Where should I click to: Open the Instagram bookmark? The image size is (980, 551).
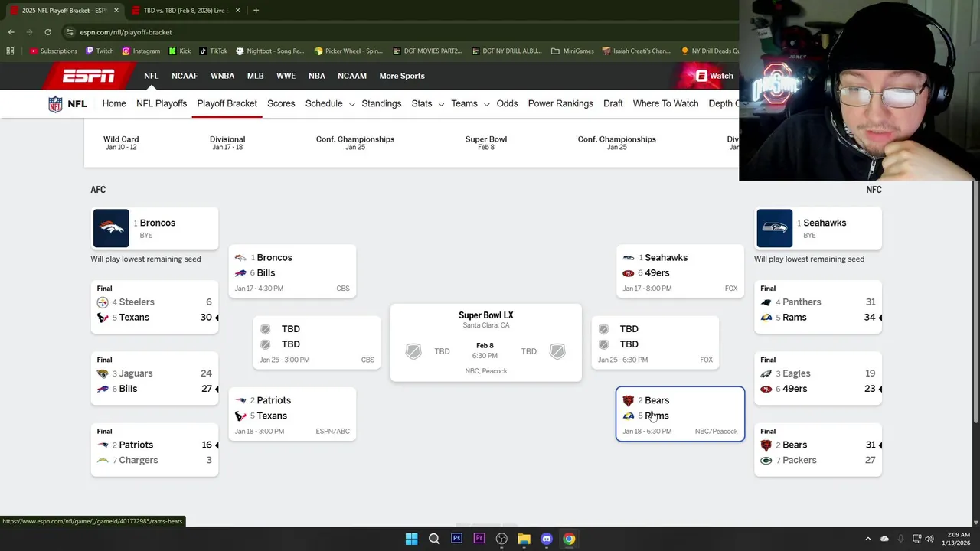pos(141,51)
